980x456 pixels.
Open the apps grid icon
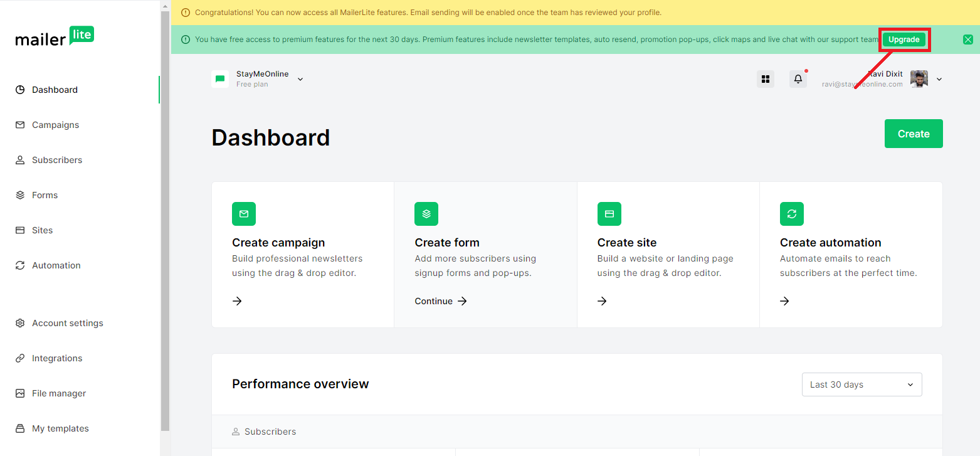click(765, 79)
